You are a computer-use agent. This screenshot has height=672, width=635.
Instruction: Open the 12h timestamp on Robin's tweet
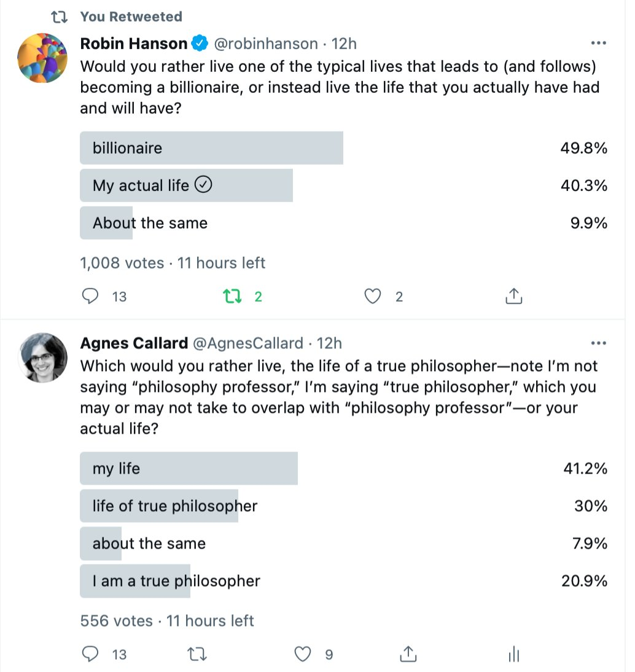(x=344, y=44)
